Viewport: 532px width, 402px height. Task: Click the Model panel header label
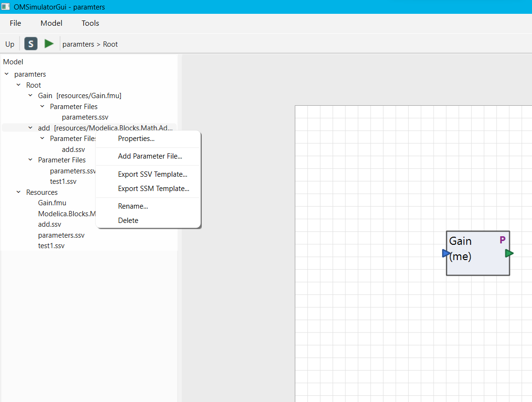click(13, 62)
